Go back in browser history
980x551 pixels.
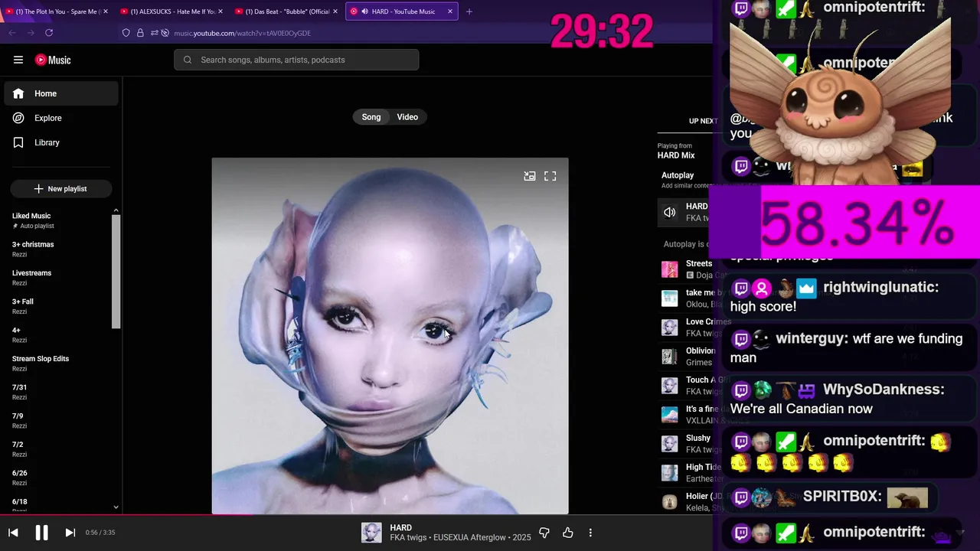(x=11, y=33)
